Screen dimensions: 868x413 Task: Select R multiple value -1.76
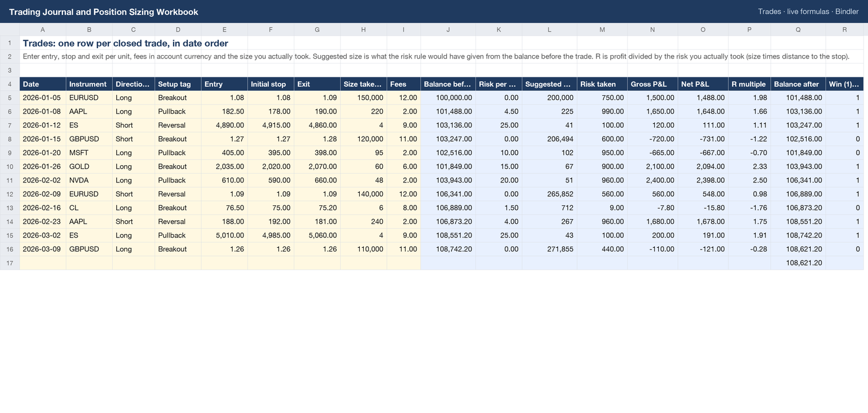(x=749, y=208)
